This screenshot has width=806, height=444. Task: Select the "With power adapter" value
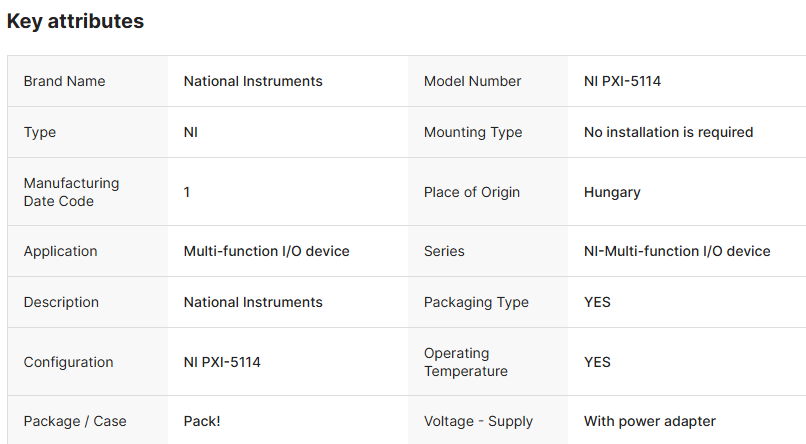[x=650, y=421]
